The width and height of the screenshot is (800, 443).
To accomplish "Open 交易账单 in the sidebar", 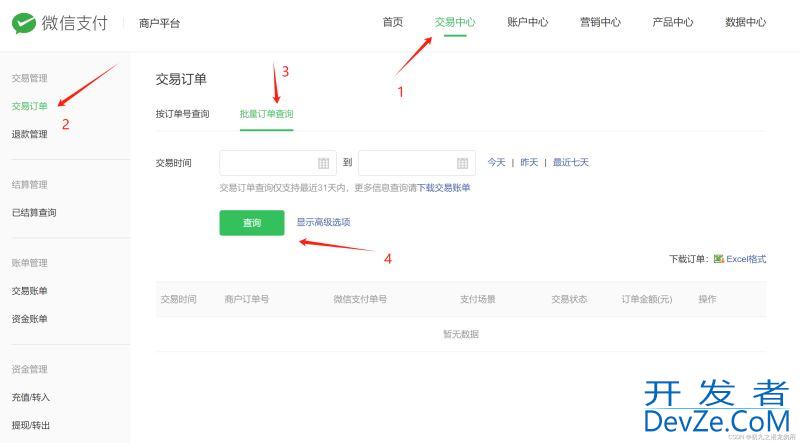I will [x=30, y=291].
